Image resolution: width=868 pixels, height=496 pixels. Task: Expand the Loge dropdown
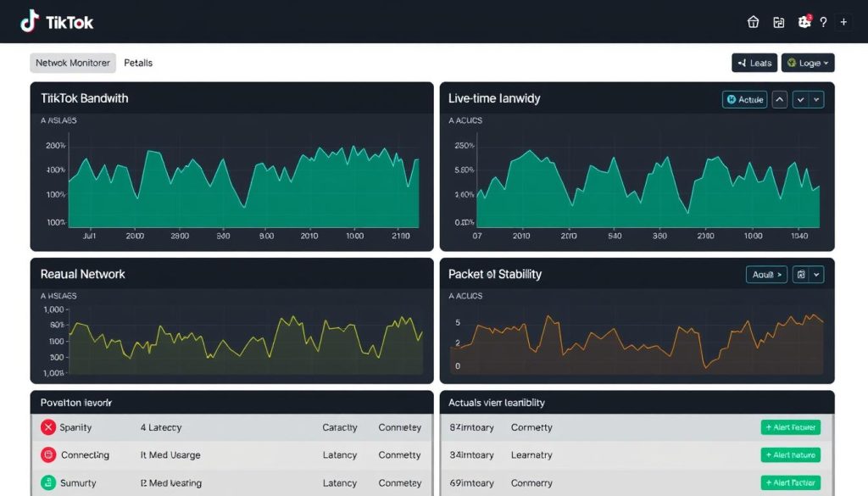tap(808, 63)
